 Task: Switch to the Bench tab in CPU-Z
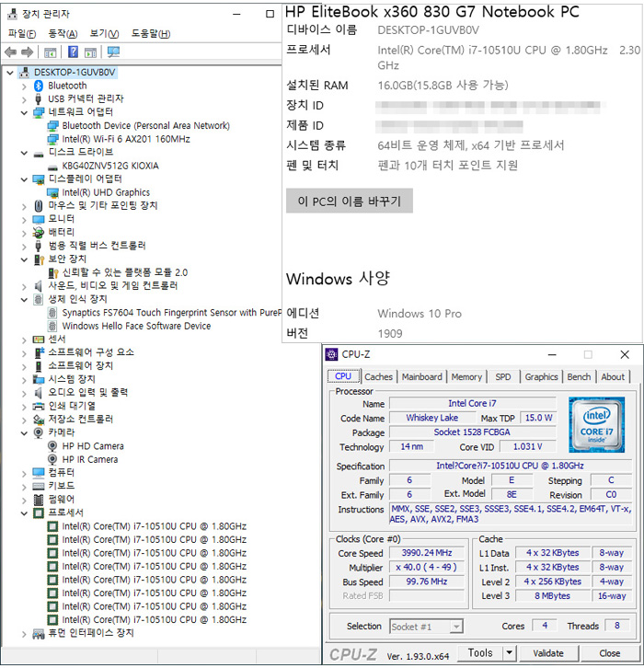coord(579,377)
